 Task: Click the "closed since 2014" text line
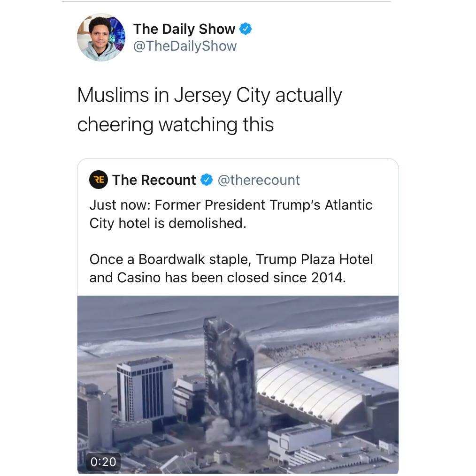point(217,278)
